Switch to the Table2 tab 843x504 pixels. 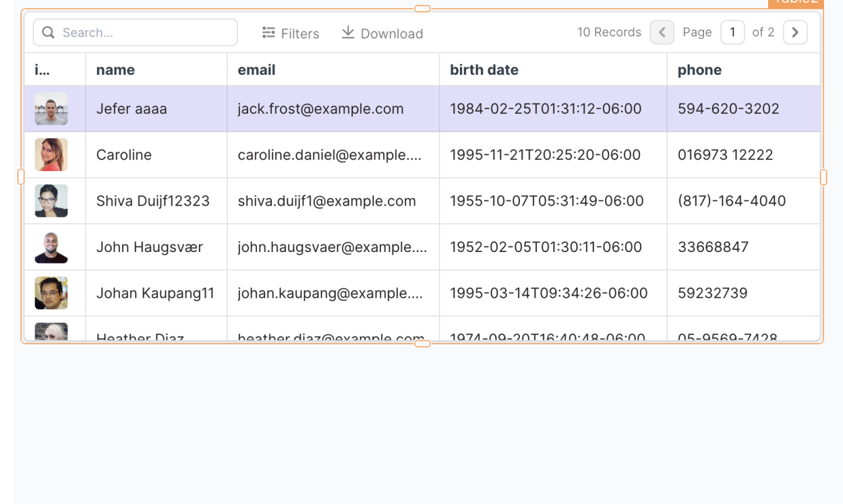(x=796, y=3)
